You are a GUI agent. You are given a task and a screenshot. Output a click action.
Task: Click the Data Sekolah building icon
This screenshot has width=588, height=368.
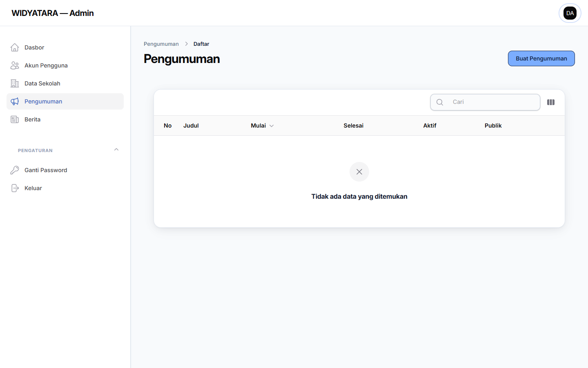(x=15, y=83)
